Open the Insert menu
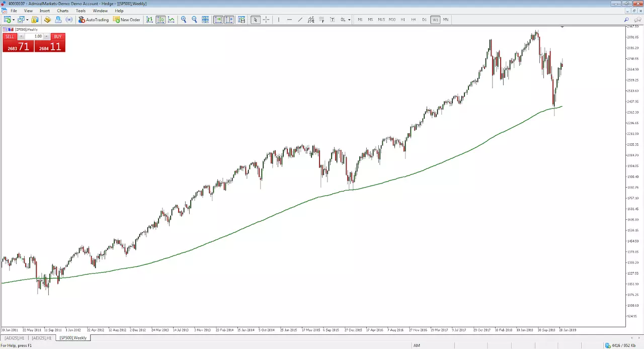 pos(45,11)
